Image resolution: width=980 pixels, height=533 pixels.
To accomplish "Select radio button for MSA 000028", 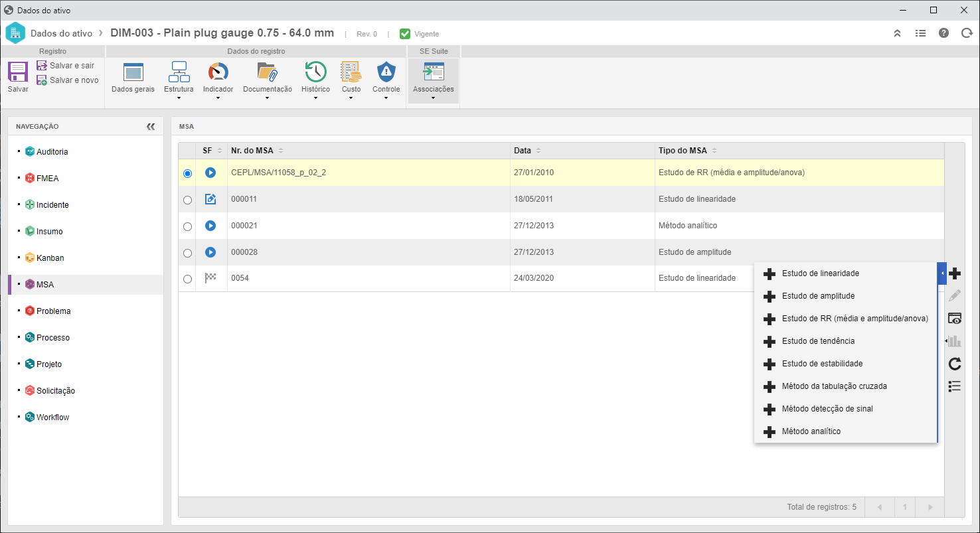I will pyautogui.click(x=187, y=253).
